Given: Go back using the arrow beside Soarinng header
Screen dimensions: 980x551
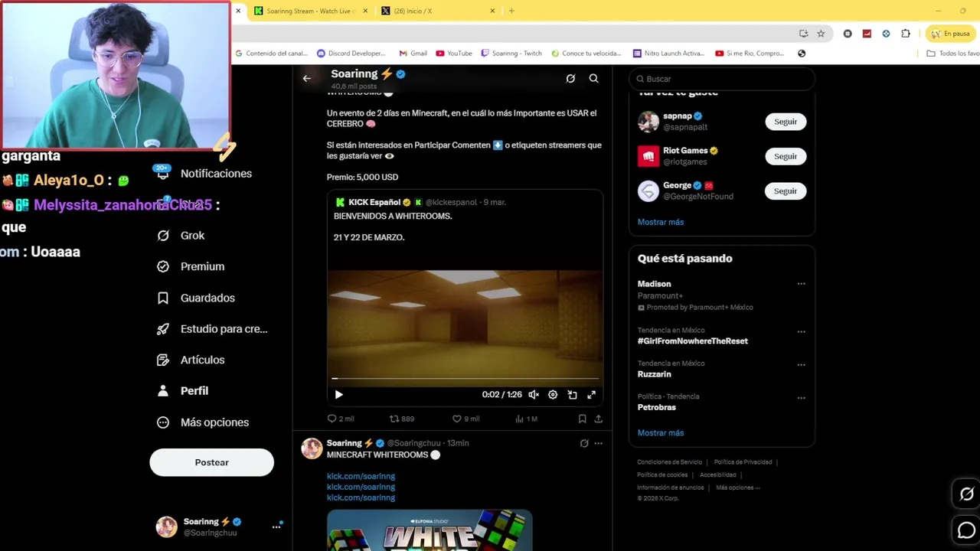Looking at the screenshot, I should point(306,78).
